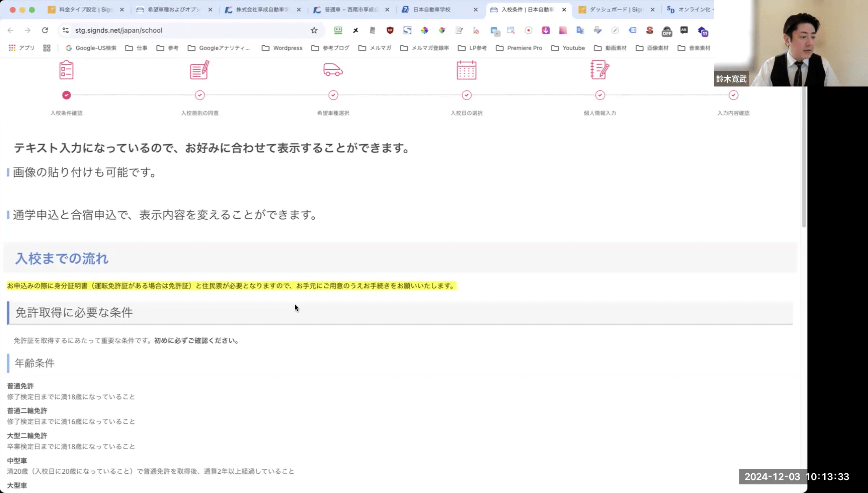Open the 画像素材 bookmarks folder

point(652,48)
